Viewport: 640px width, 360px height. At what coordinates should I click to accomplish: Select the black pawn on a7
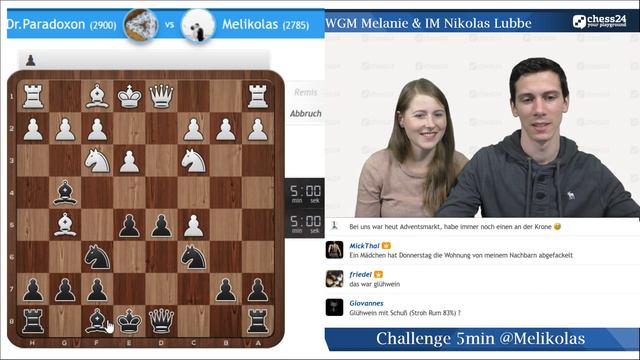pos(258,290)
